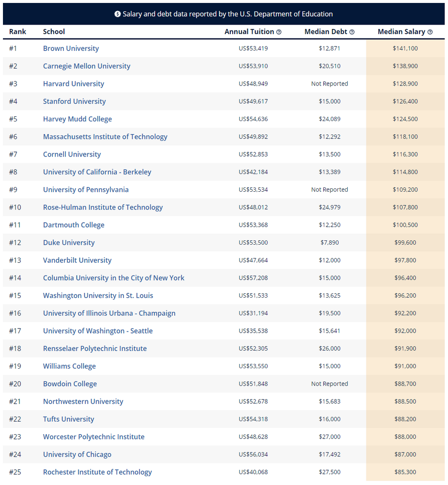The image size is (448, 485).
Task: Click the $118,100 salary for MIT
Action: [x=405, y=137]
